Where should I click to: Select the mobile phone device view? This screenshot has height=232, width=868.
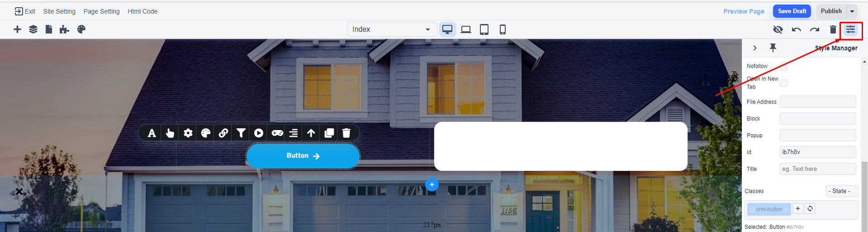pos(503,29)
